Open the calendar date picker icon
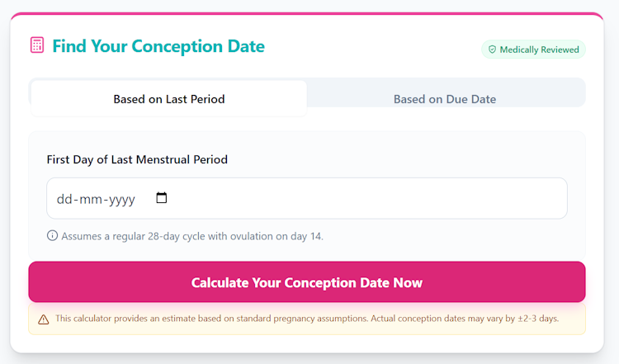The width and height of the screenshot is (619, 364). click(162, 198)
